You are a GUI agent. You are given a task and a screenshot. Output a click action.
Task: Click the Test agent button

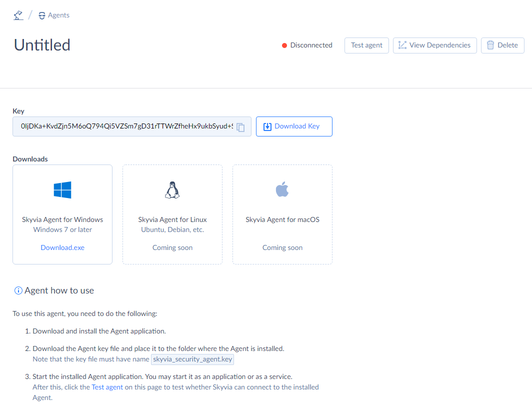(366, 45)
